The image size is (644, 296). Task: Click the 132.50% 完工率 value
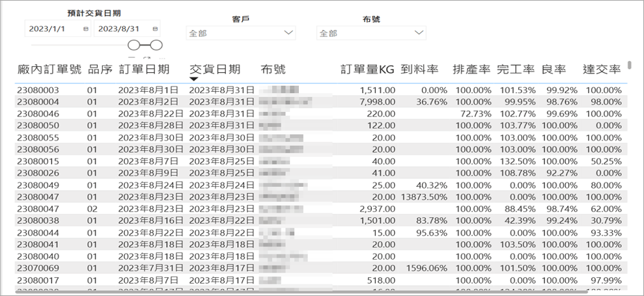click(518, 161)
